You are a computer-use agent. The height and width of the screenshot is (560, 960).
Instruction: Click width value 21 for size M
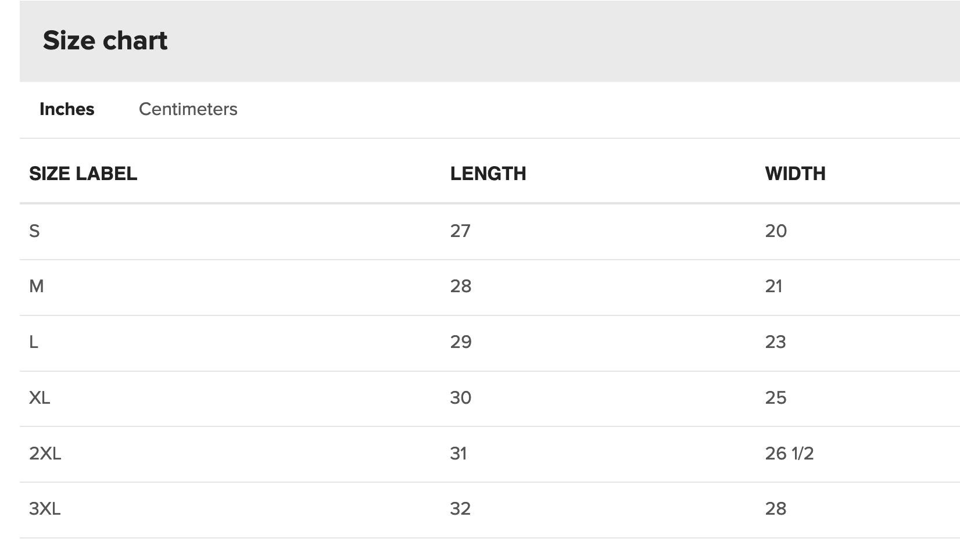pos(773,286)
